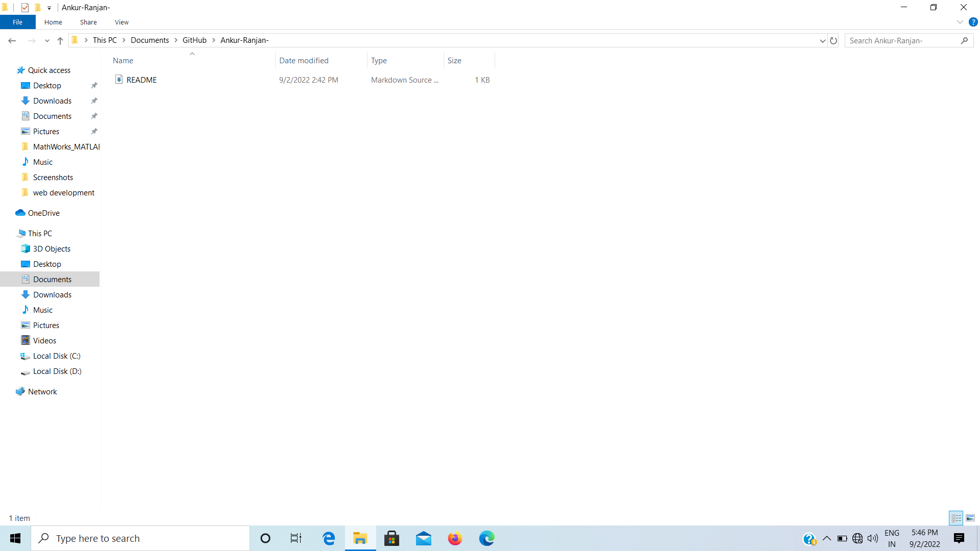Select the README markdown file icon
The height and width of the screenshot is (551, 980).
118,80
